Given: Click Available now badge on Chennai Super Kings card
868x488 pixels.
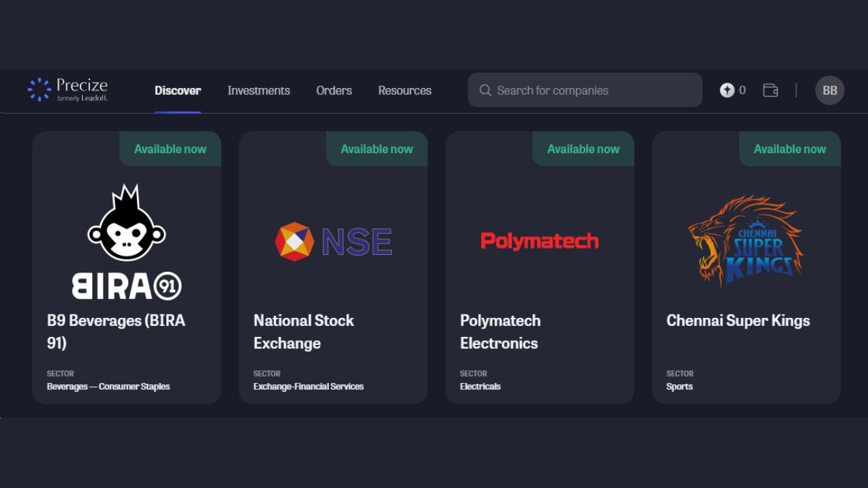Looking at the screenshot, I should point(790,149).
